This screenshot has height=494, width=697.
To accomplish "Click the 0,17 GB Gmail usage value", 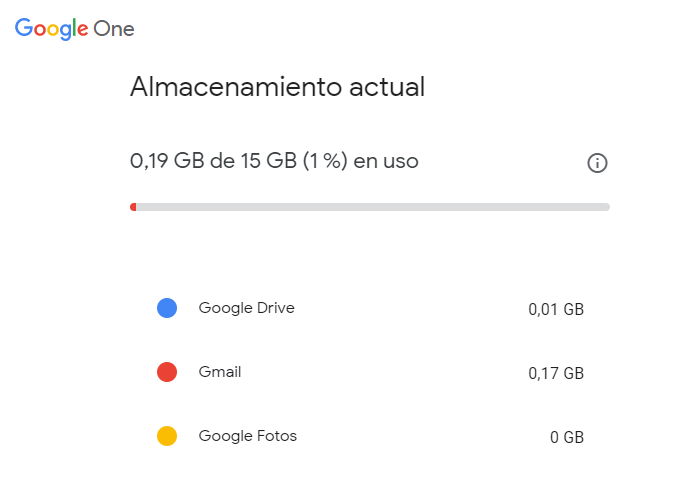I will (x=556, y=374).
